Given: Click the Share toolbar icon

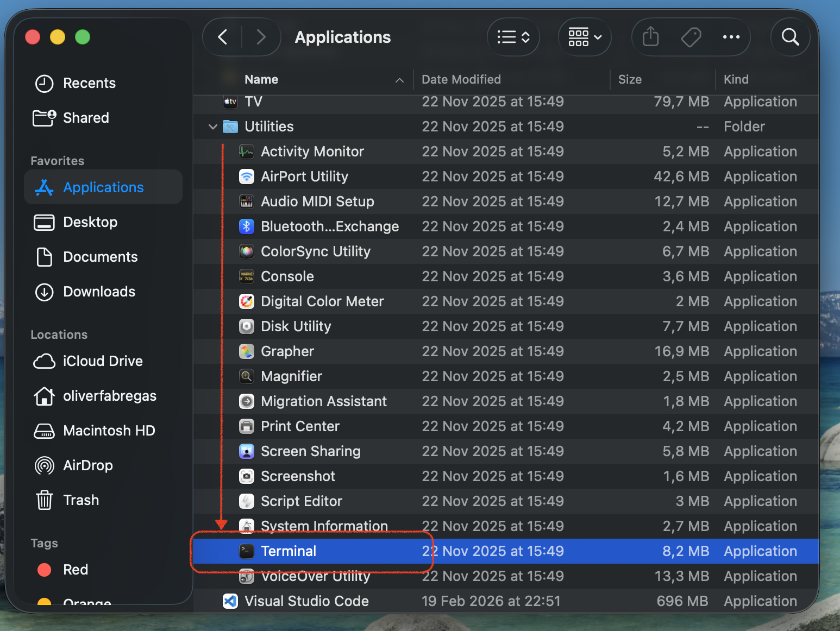Looking at the screenshot, I should coord(650,37).
